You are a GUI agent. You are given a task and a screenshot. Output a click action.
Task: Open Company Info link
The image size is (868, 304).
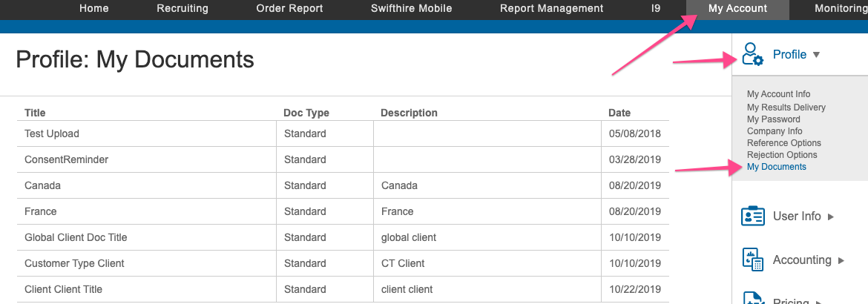pos(775,131)
